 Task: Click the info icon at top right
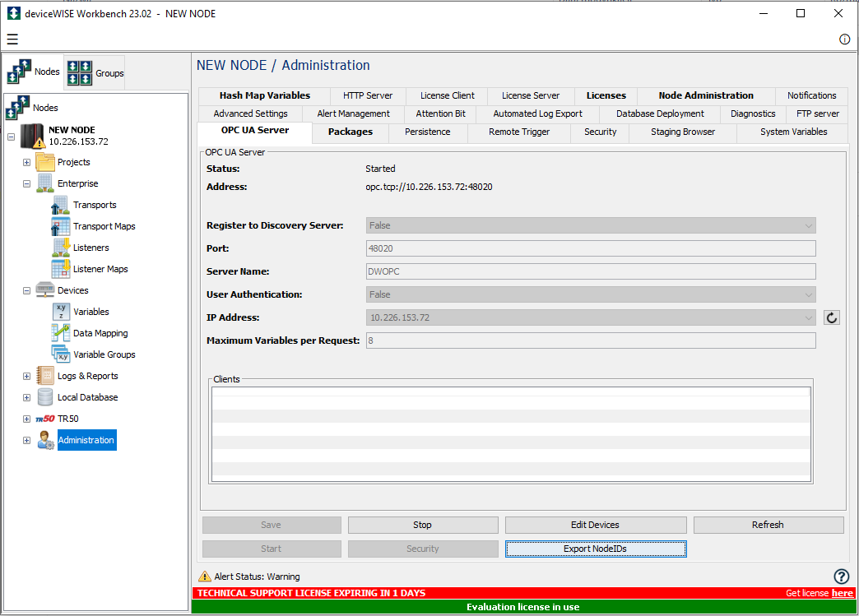844,39
